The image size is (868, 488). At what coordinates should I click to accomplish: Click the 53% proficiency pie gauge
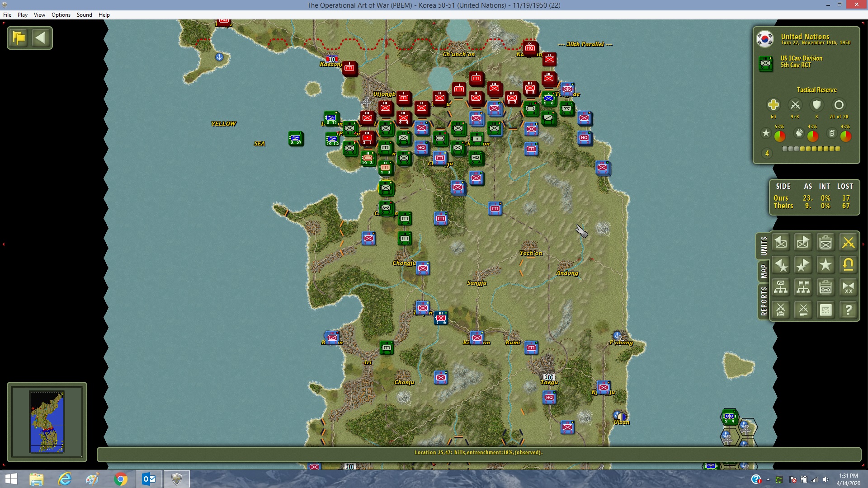pos(780,136)
